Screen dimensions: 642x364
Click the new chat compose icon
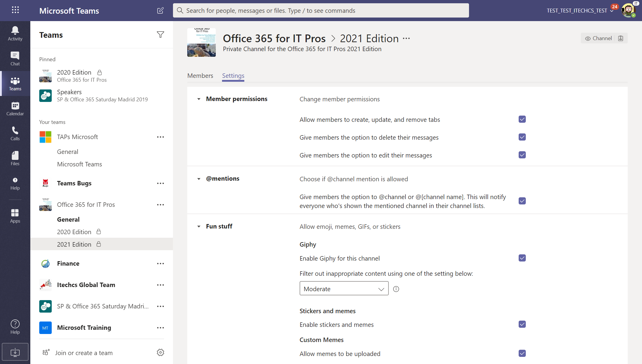click(x=160, y=11)
